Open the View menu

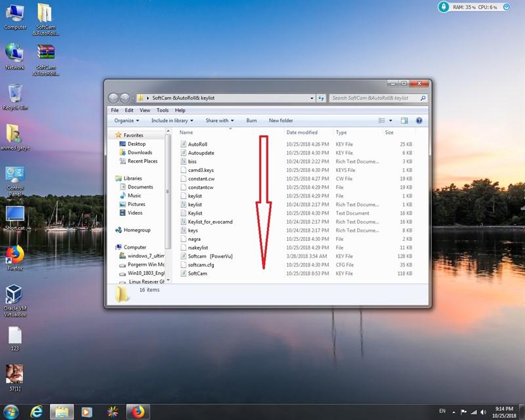pyautogui.click(x=145, y=110)
